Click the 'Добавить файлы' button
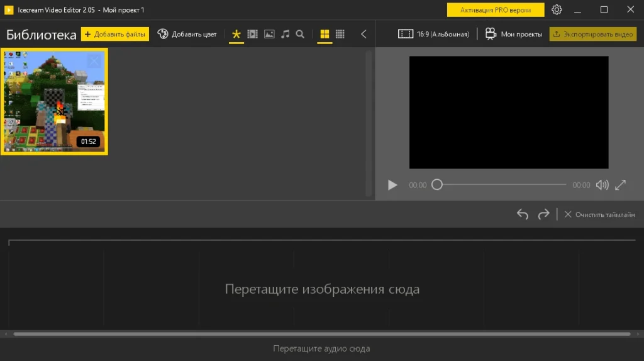644x361 pixels. [115, 34]
